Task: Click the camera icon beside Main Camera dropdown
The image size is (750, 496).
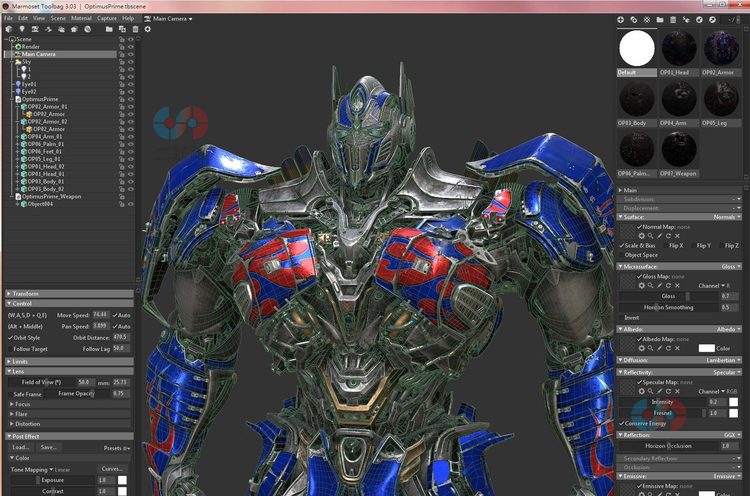Action: click(148, 19)
